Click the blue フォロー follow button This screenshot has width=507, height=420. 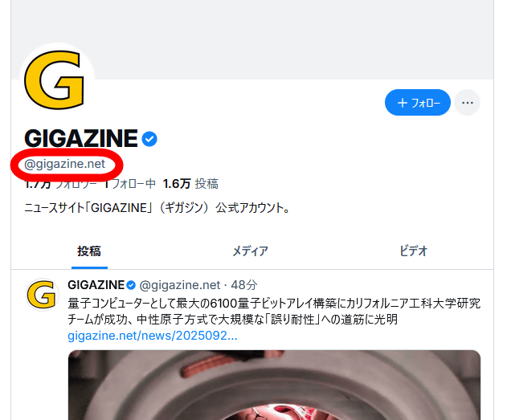[x=418, y=103]
